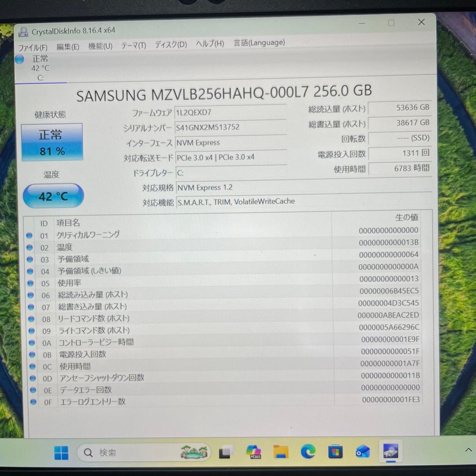Screen dimensions: 476x476
Task: Click CrystalDiskInfo app icon in title bar
Action: point(23,32)
